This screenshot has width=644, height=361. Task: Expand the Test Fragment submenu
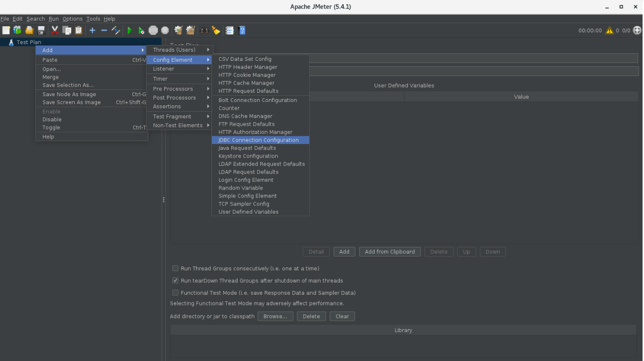pos(180,116)
